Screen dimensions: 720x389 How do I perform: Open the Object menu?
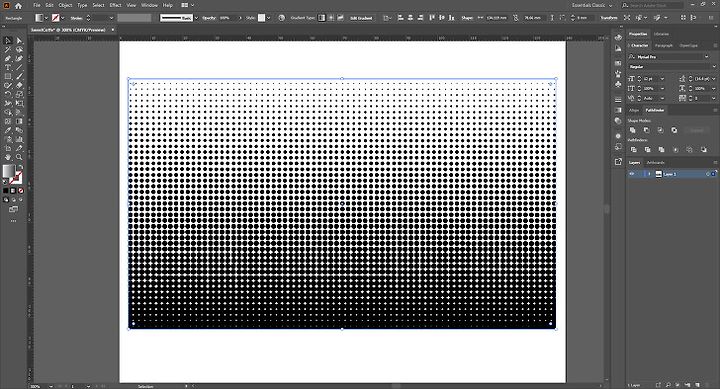(65, 6)
